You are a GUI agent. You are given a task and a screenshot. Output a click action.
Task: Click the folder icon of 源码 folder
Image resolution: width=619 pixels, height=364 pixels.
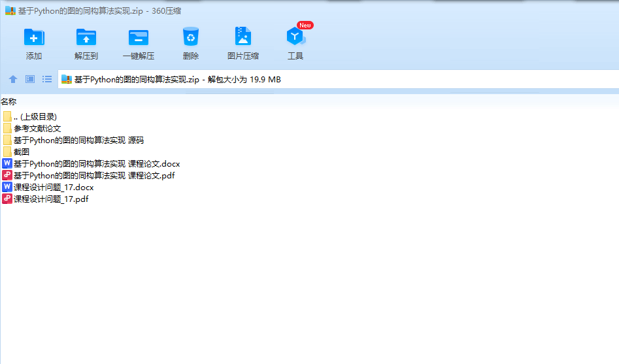7,140
